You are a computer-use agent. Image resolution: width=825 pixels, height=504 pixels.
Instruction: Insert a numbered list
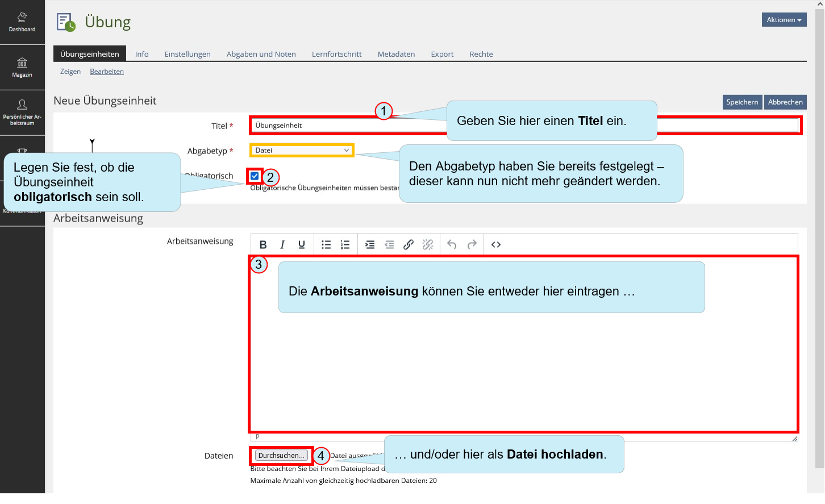click(x=345, y=245)
